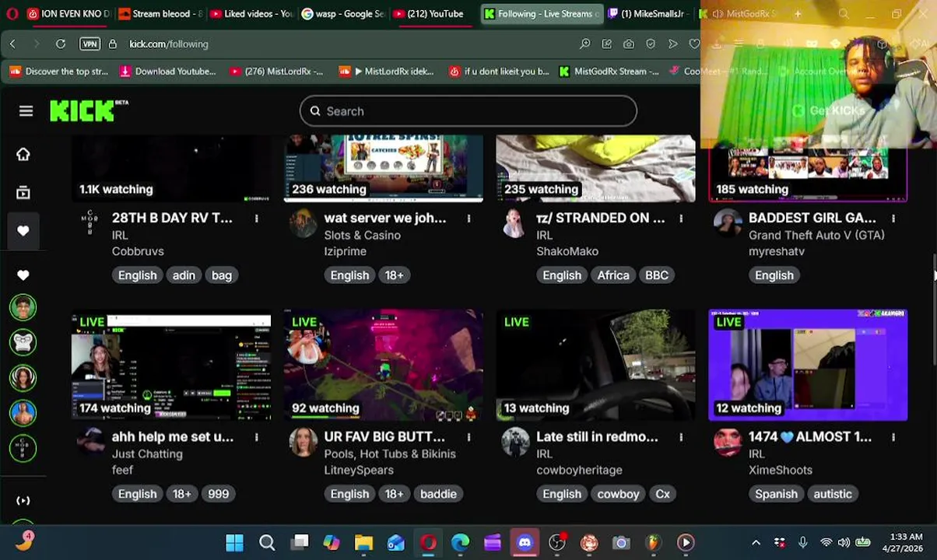
Task: Open options for ahh help me set u stream
Action: pos(256,437)
